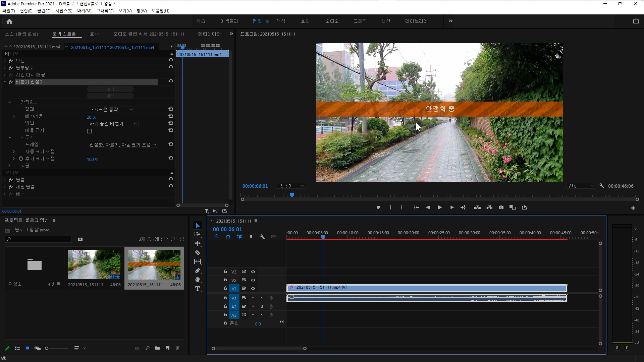Mute audio track A1

(253, 298)
